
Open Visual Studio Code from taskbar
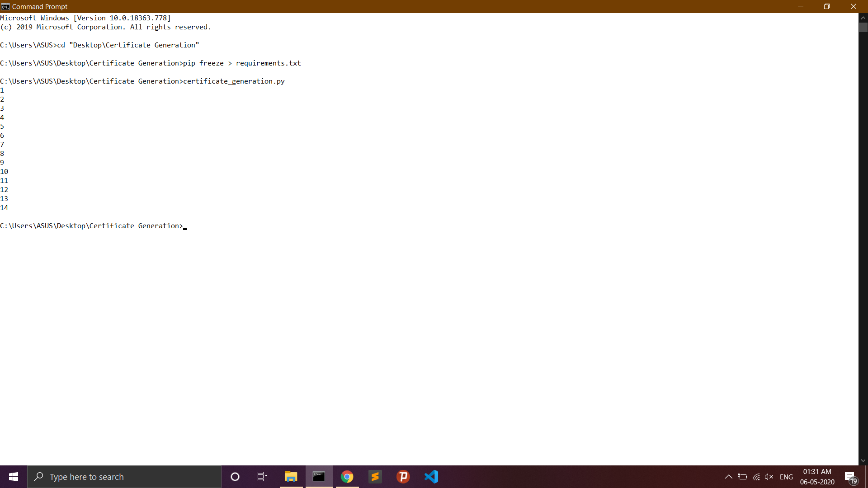point(431,477)
